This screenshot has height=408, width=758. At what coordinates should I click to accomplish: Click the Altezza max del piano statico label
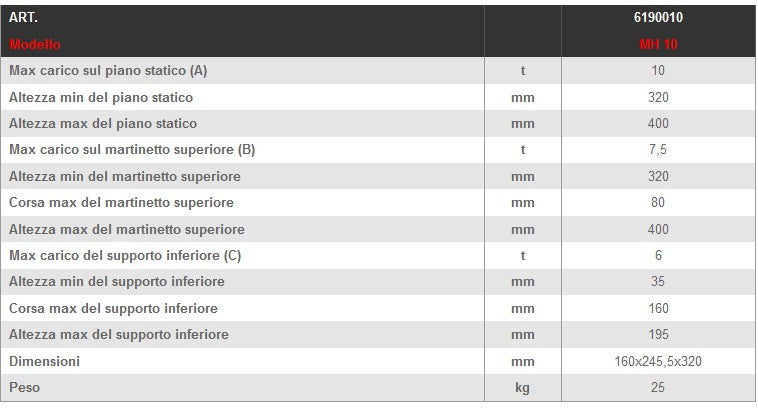[103, 124]
